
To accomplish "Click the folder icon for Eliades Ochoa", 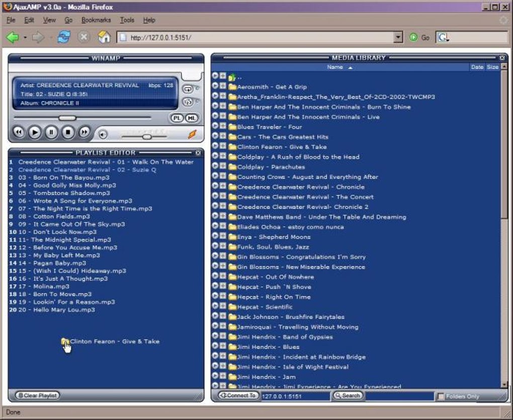I will [x=232, y=227].
